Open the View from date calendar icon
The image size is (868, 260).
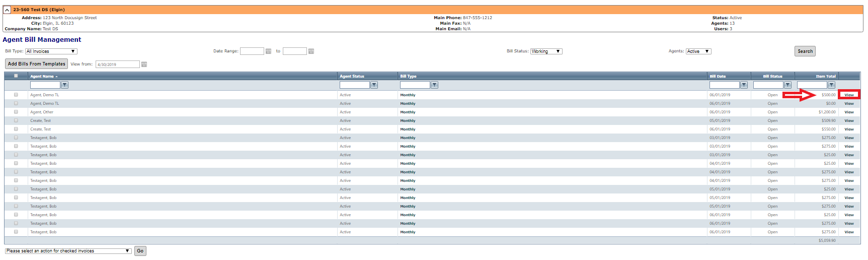click(x=144, y=64)
